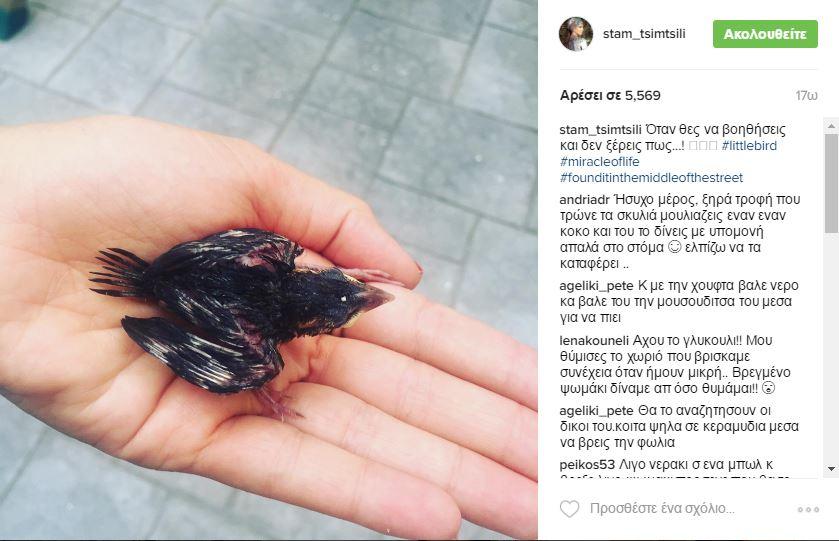This screenshot has height=541, width=839.
Task: Open the #miracleoflife hashtag
Action: pyautogui.click(x=599, y=162)
